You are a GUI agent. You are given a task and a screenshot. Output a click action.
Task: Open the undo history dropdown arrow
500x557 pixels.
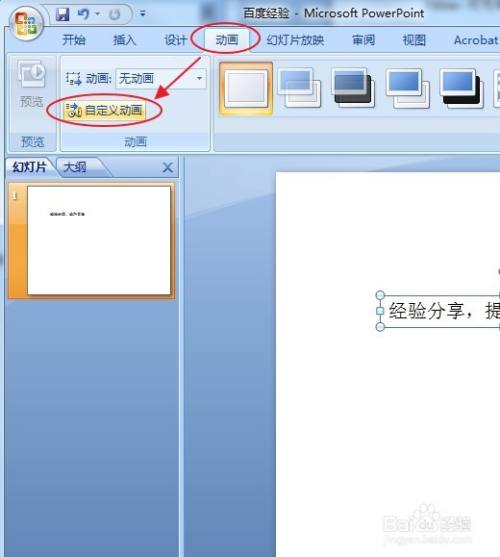(97, 14)
